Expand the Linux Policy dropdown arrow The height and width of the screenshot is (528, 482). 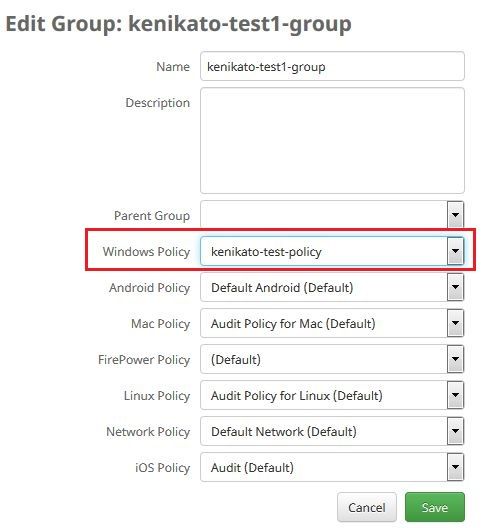455,395
